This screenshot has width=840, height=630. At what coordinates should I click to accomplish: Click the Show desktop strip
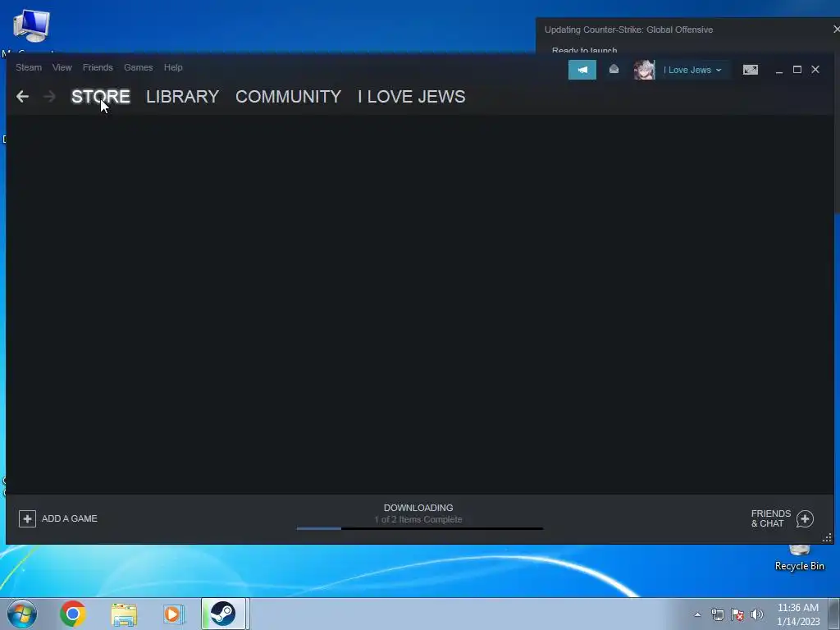coord(834,614)
